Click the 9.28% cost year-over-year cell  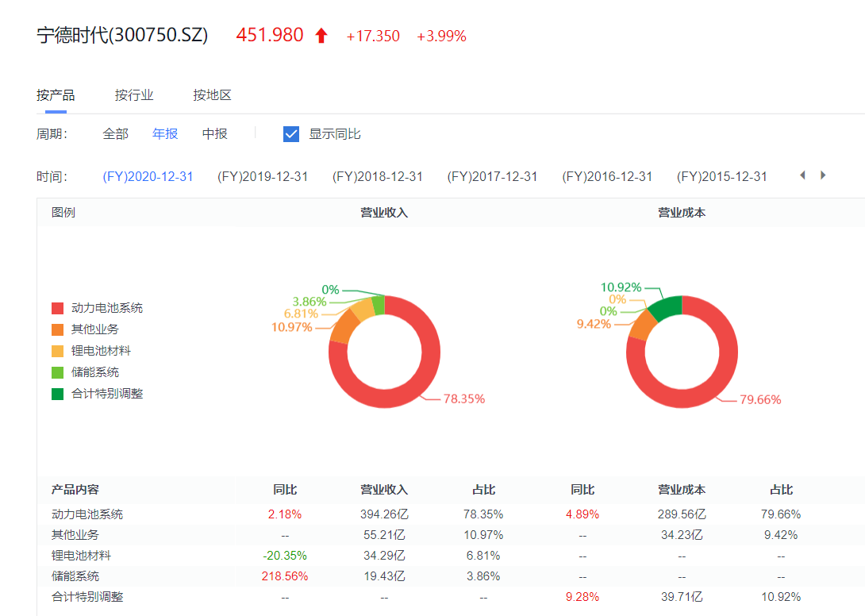click(x=582, y=597)
